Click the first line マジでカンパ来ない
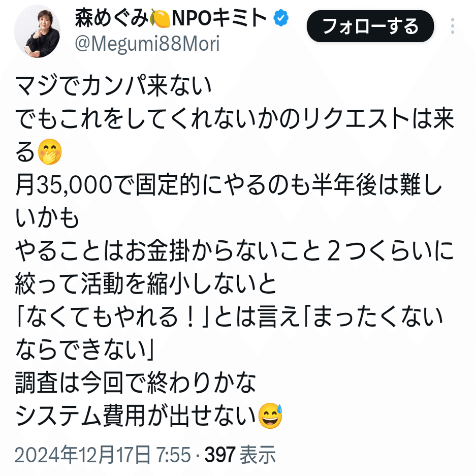 pos(113,86)
